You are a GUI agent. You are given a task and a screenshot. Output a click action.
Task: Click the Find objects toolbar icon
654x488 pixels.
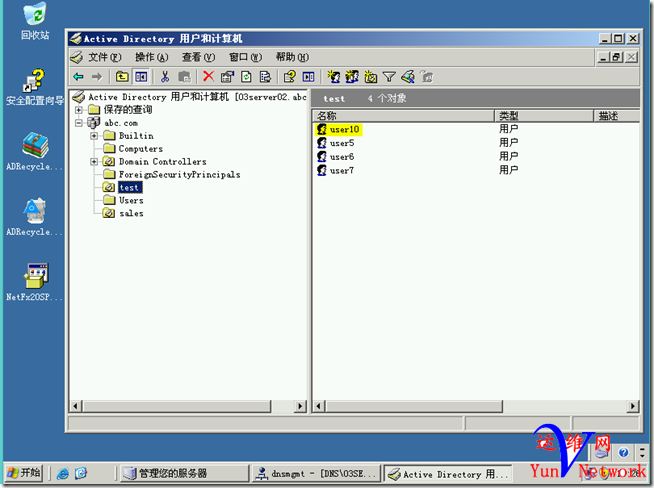click(x=408, y=77)
